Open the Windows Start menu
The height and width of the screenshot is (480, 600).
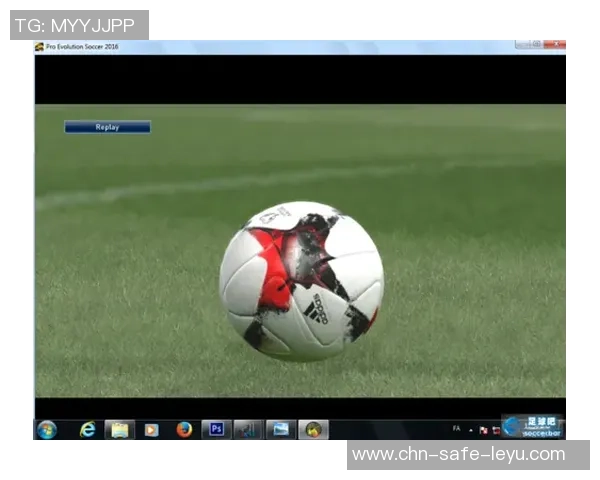47,429
